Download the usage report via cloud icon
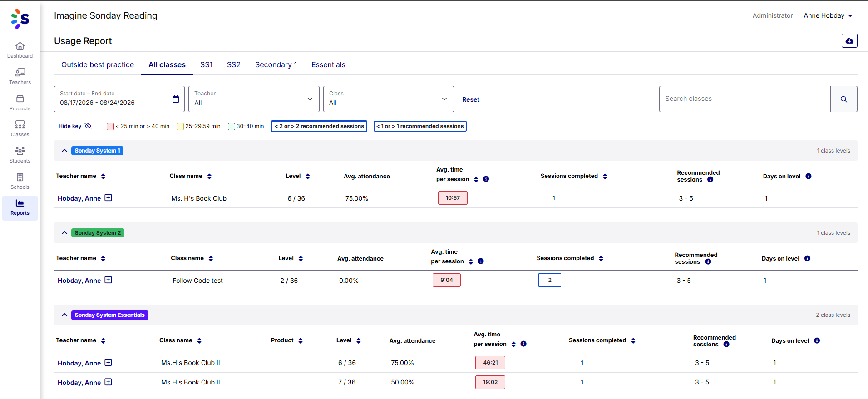This screenshot has height=399, width=868. 849,41
